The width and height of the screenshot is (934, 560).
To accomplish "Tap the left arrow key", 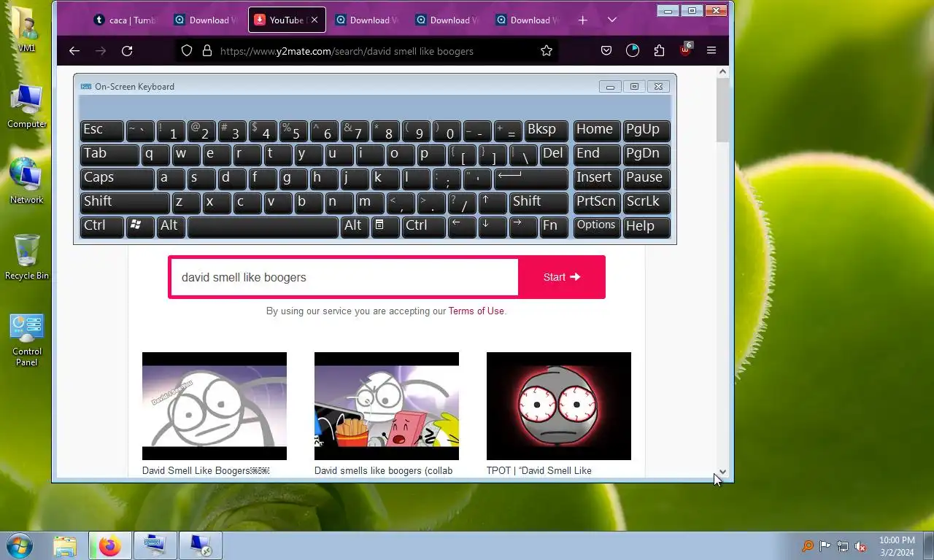I will tap(462, 227).
